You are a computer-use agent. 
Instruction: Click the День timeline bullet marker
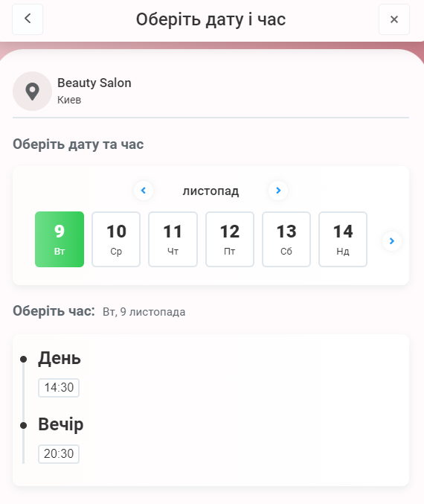click(x=23, y=359)
